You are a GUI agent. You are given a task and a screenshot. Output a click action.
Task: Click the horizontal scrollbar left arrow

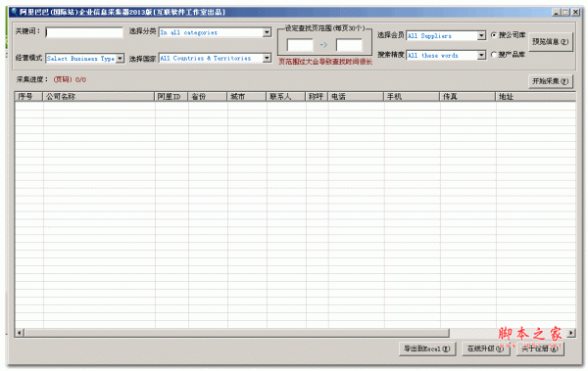coord(20,333)
